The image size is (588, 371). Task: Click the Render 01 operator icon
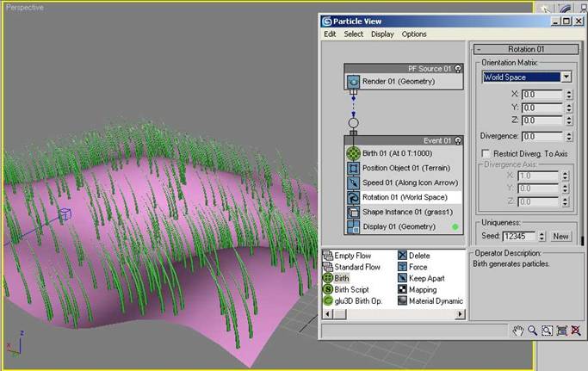(x=353, y=82)
